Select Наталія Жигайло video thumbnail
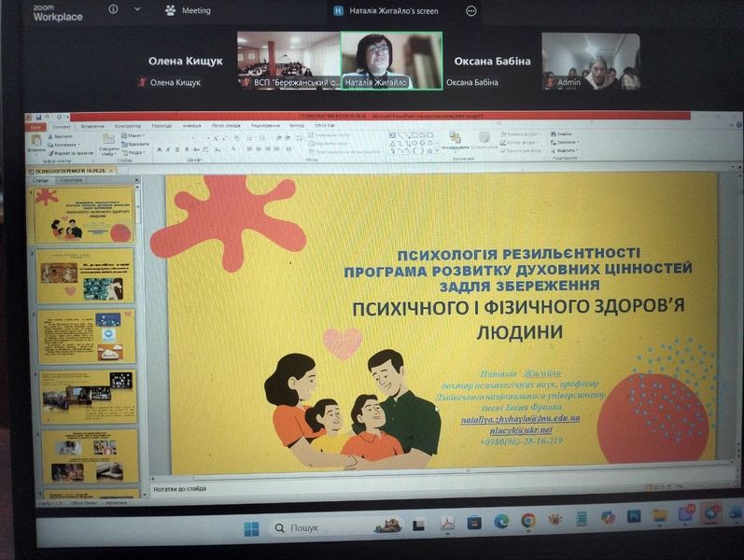 point(391,61)
